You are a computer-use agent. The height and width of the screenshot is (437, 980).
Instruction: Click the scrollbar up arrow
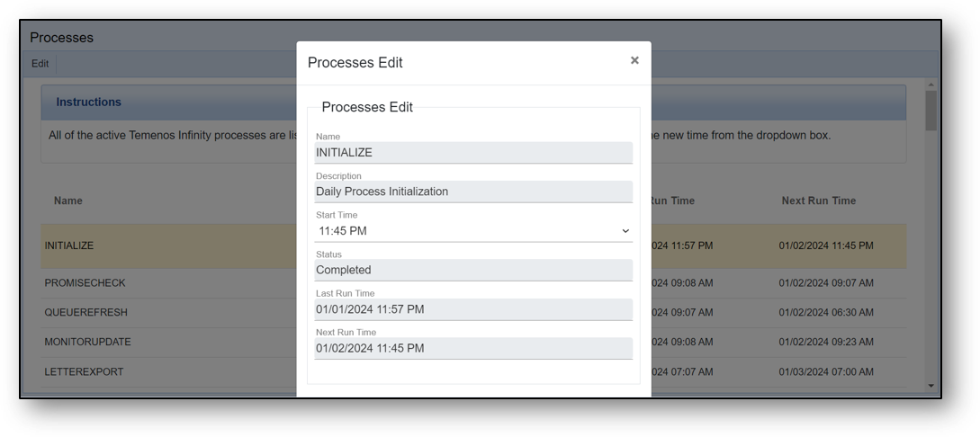click(x=931, y=85)
